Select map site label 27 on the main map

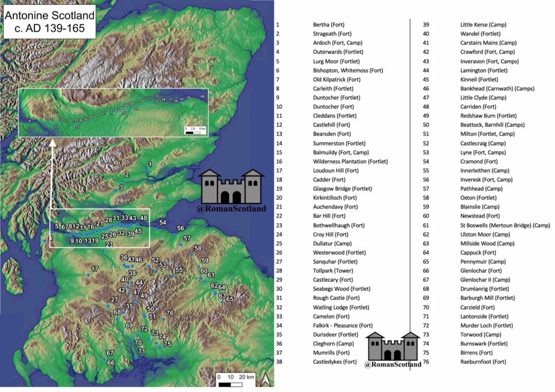(x=114, y=300)
